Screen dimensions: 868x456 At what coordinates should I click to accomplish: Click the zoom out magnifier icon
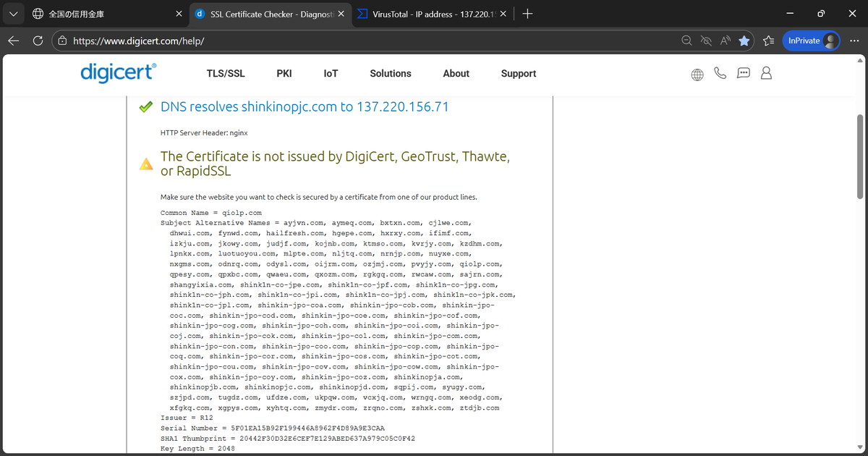point(687,41)
